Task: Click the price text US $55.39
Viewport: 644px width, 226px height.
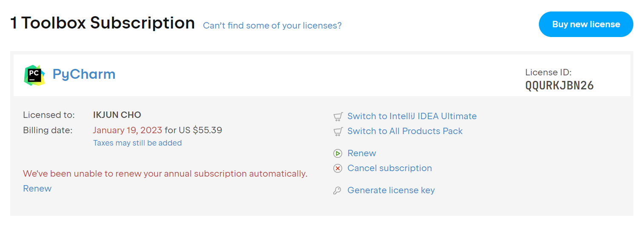Action: [200, 130]
